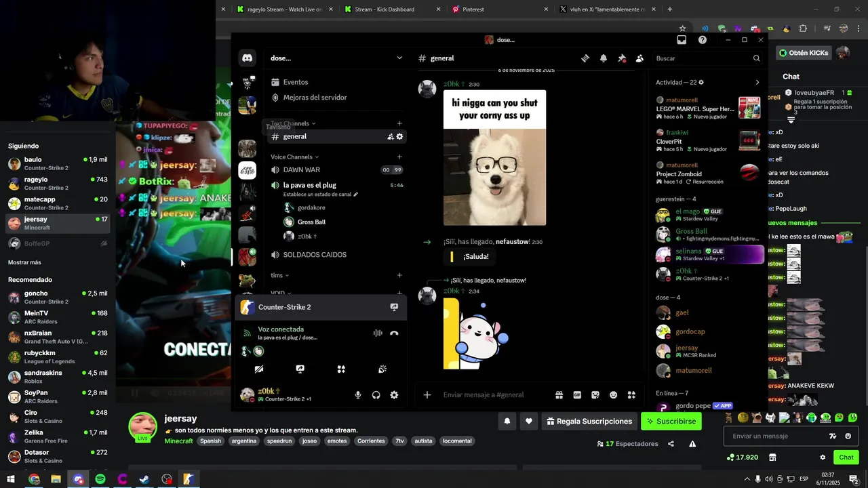Image resolution: width=868 pixels, height=488 pixels.
Task: Open apps launcher in Discord message bar
Action: [x=631, y=395]
